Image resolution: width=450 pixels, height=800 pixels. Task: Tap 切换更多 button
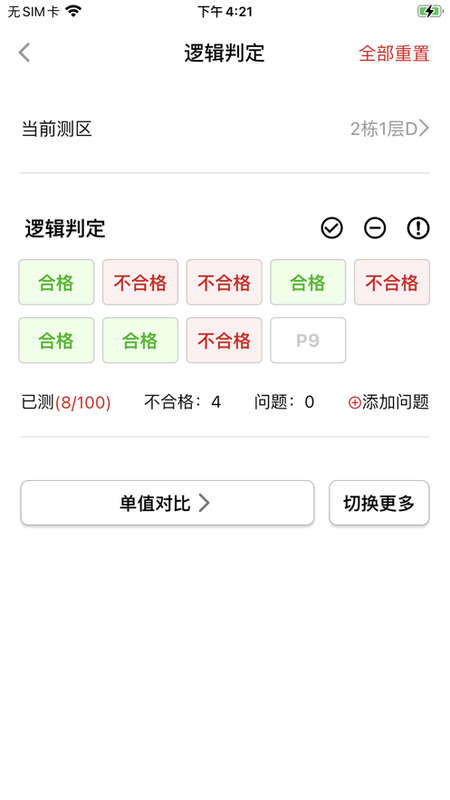pyautogui.click(x=379, y=503)
